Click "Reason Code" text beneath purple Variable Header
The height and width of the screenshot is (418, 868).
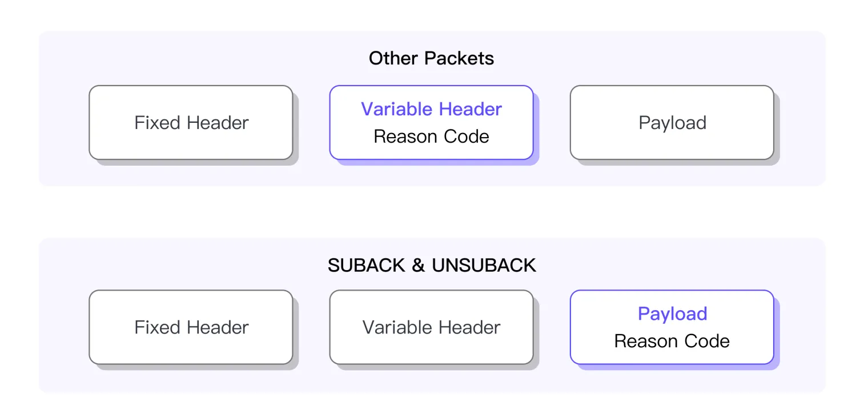pos(431,136)
